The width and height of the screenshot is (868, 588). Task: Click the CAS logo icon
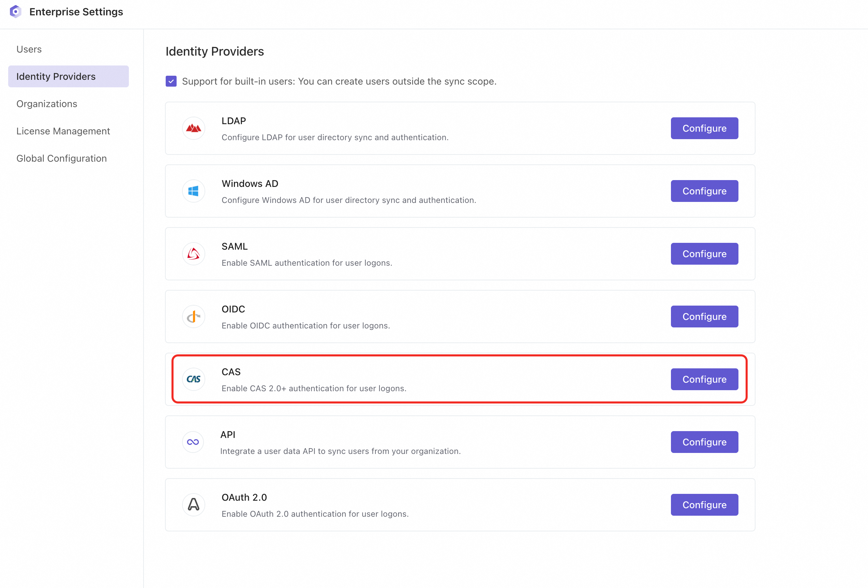click(193, 380)
